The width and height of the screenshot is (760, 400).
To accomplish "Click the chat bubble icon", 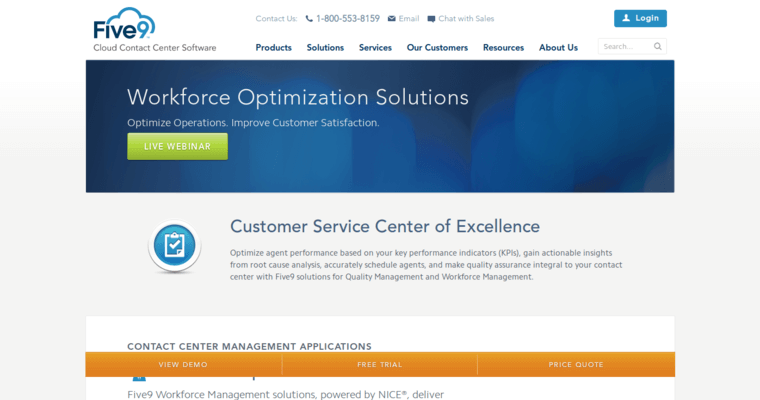I will pyautogui.click(x=431, y=19).
